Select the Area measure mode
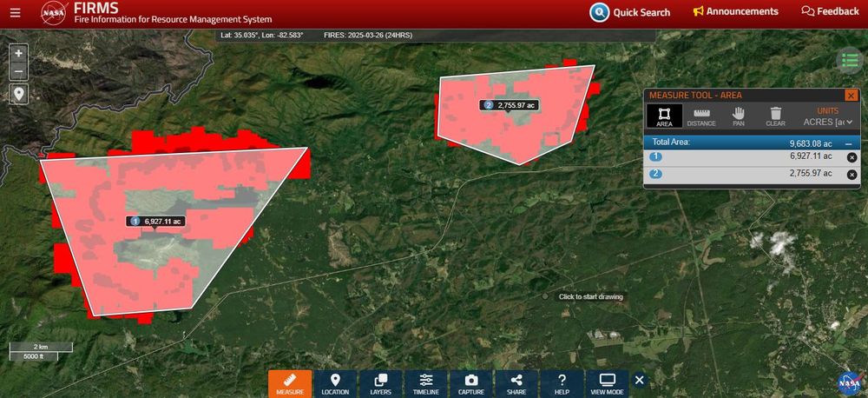This screenshot has width=868, height=398. [664, 116]
